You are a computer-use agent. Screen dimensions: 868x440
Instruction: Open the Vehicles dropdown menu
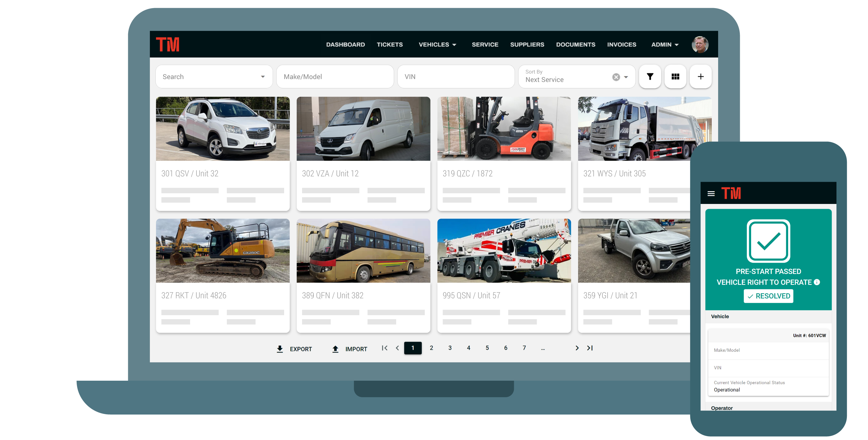tap(437, 44)
